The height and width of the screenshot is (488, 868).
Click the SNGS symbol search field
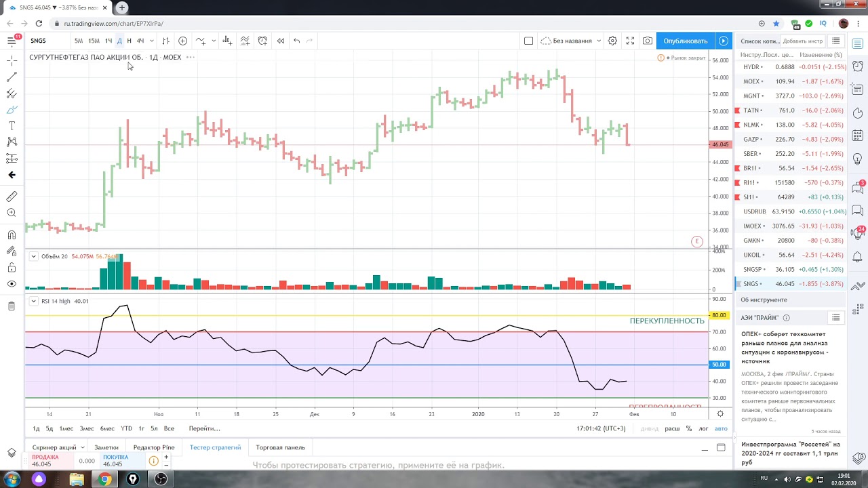[47, 41]
